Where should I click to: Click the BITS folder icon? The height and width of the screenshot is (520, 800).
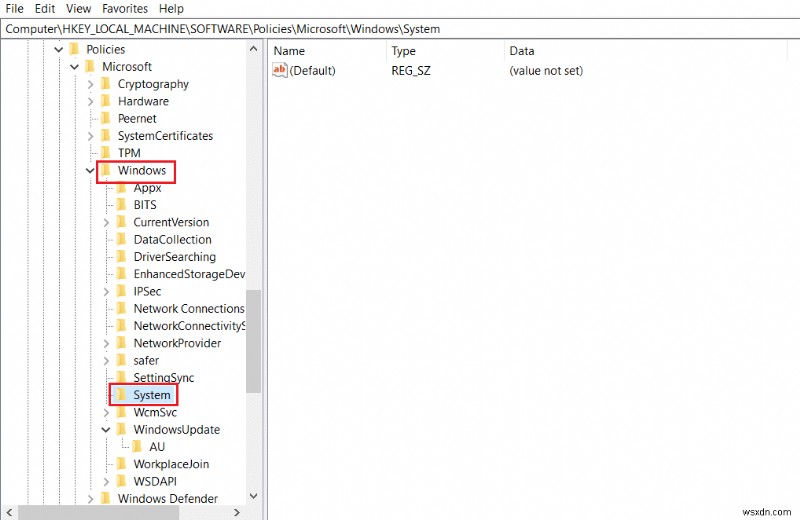pyautogui.click(x=121, y=205)
